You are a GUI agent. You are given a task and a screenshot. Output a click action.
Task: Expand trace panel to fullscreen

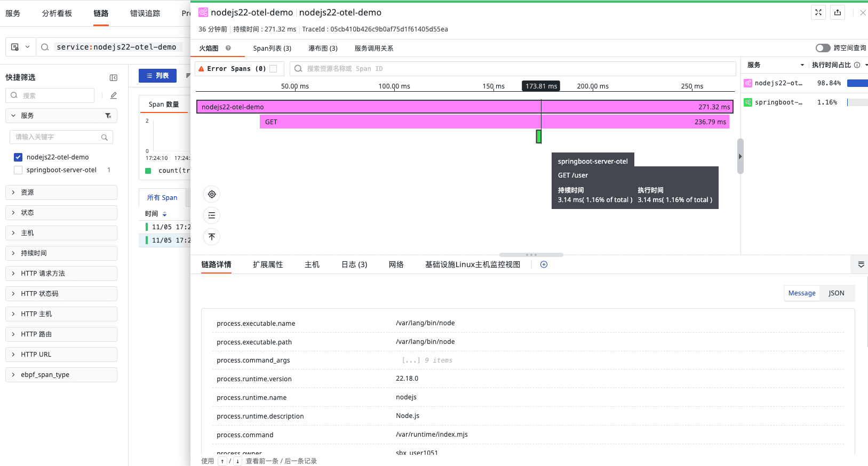[x=818, y=12]
